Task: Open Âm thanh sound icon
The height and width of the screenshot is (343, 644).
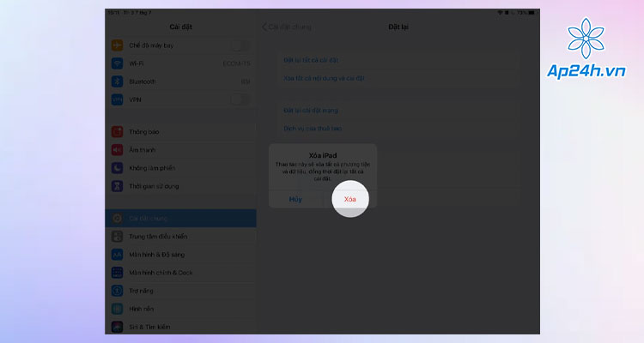Action: click(117, 150)
